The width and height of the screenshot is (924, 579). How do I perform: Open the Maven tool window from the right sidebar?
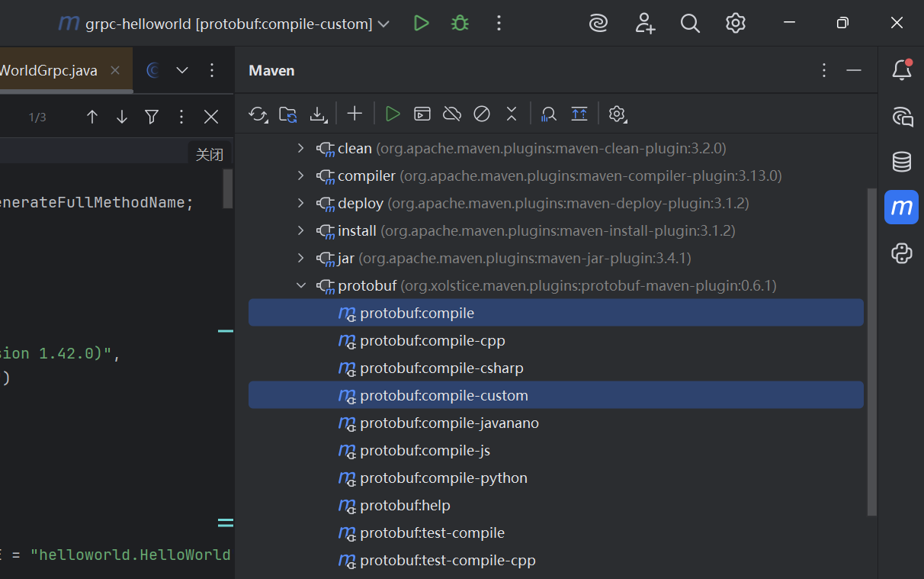901,207
